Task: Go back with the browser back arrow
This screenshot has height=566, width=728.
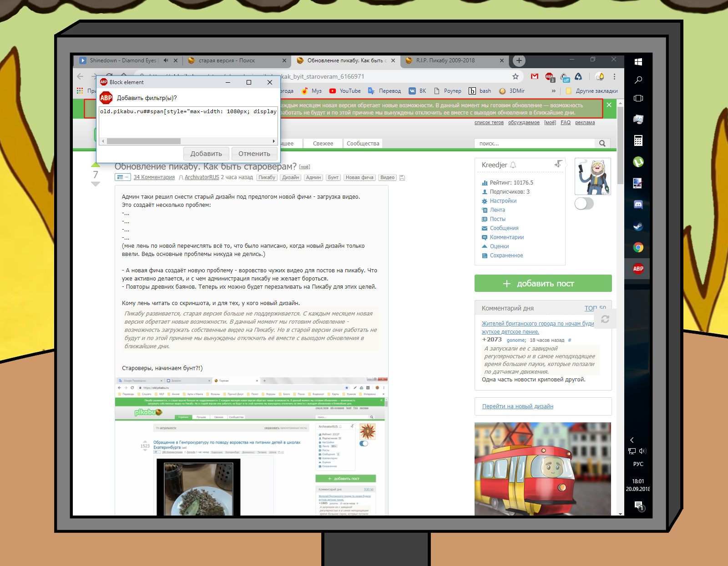Action: click(81, 76)
